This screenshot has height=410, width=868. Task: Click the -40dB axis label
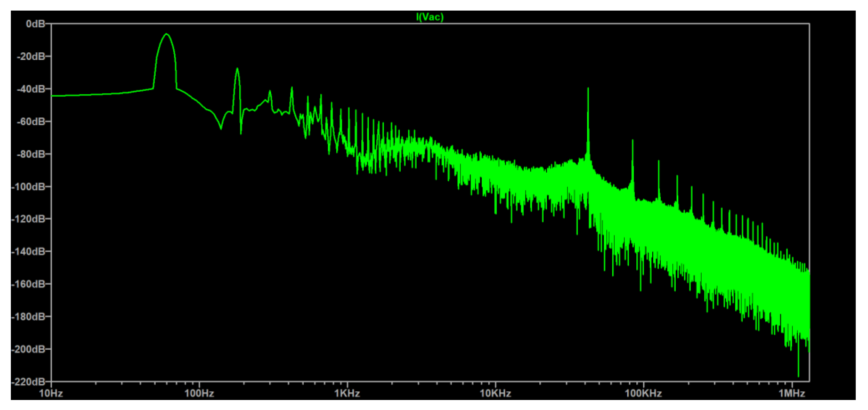[x=31, y=89]
